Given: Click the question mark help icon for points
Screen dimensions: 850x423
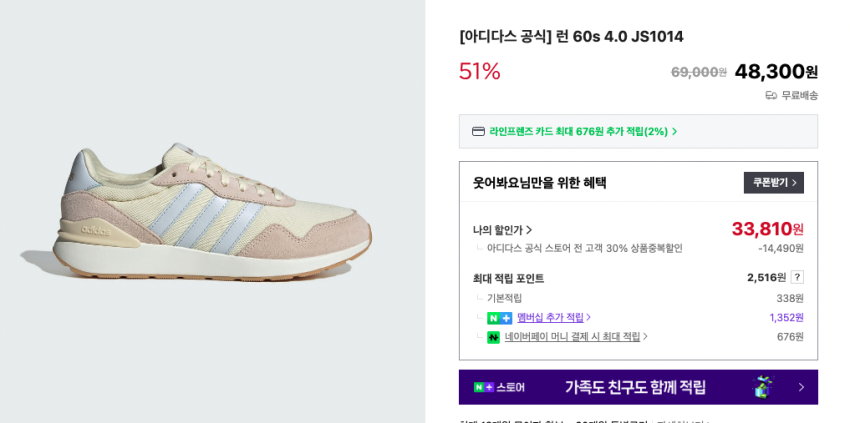Looking at the screenshot, I should pos(797,277).
